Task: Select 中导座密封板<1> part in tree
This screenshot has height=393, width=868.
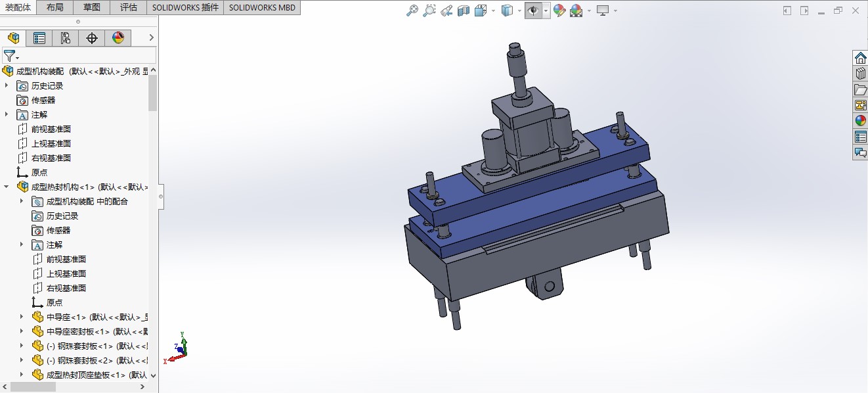Action: 89,331
